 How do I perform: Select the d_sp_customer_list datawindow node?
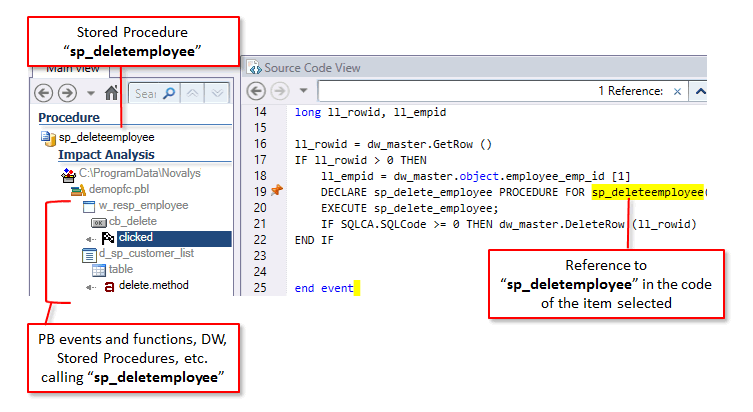point(143,254)
